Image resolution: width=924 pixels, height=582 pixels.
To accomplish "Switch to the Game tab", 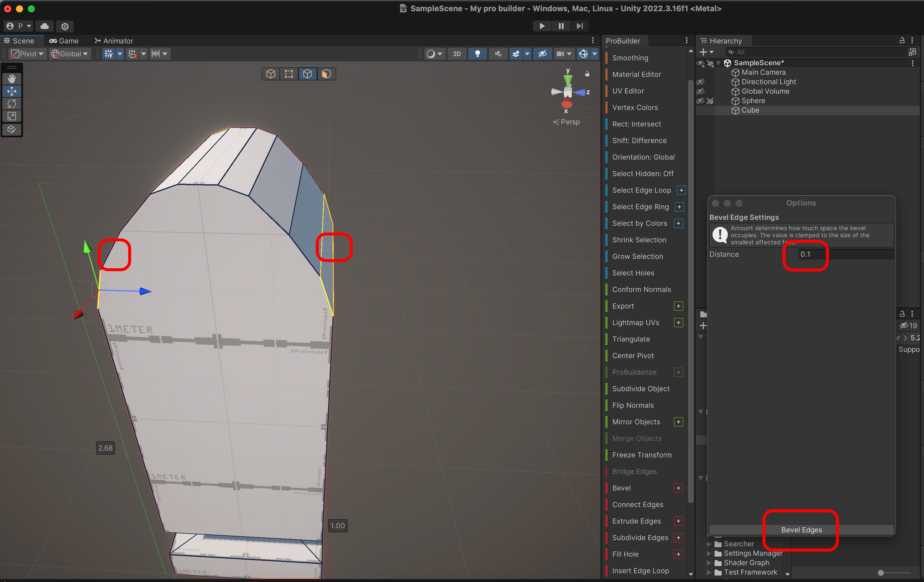I will coord(64,41).
